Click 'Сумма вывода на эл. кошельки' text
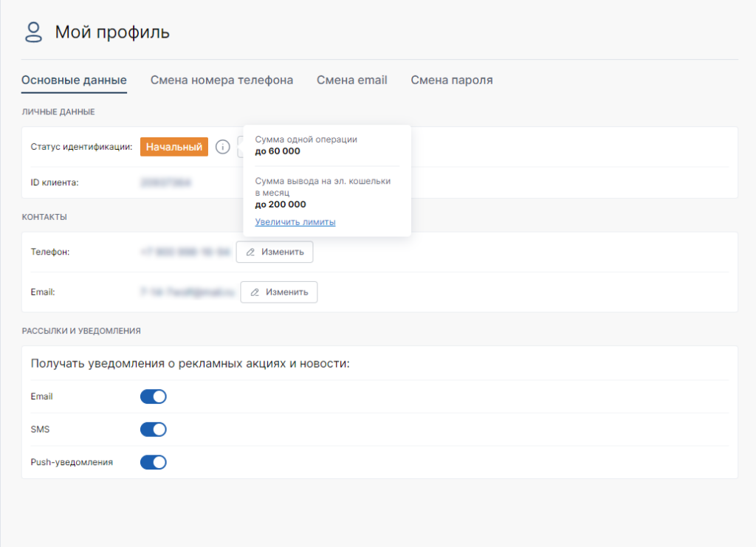 (x=323, y=181)
